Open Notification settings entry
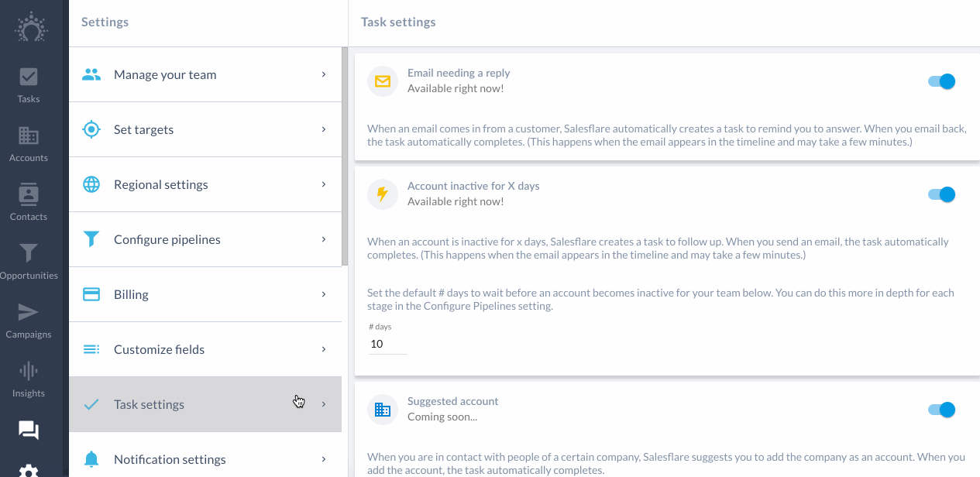 click(x=205, y=459)
